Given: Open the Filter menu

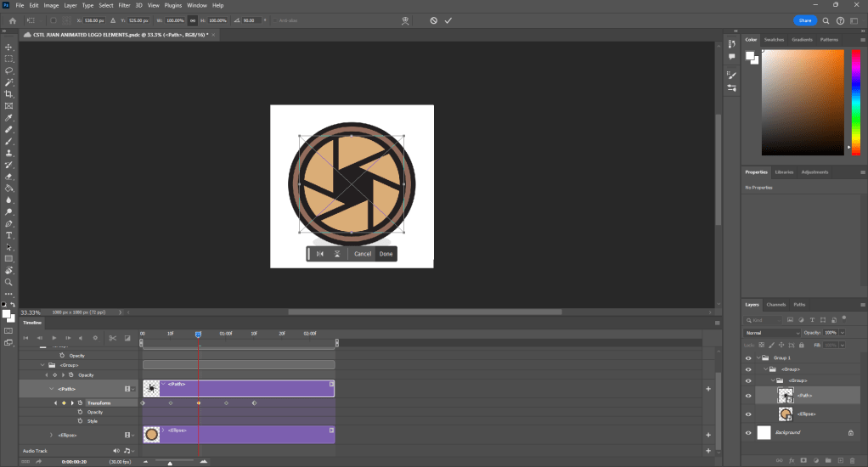Looking at the screenshot, I should (124, 5).
